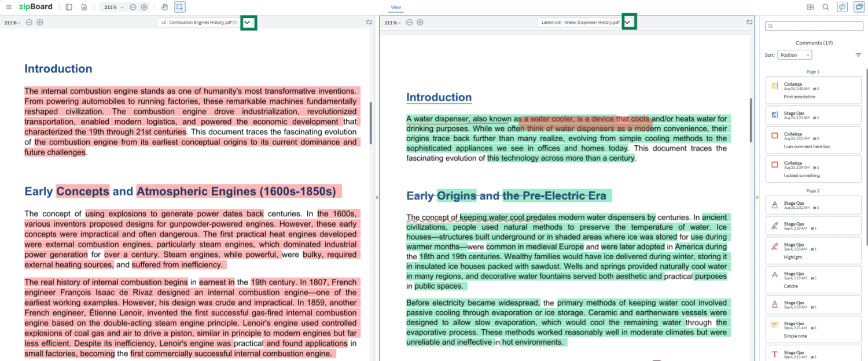Select the Pan hand tool

pyautogui.click(x=164, y=7)
